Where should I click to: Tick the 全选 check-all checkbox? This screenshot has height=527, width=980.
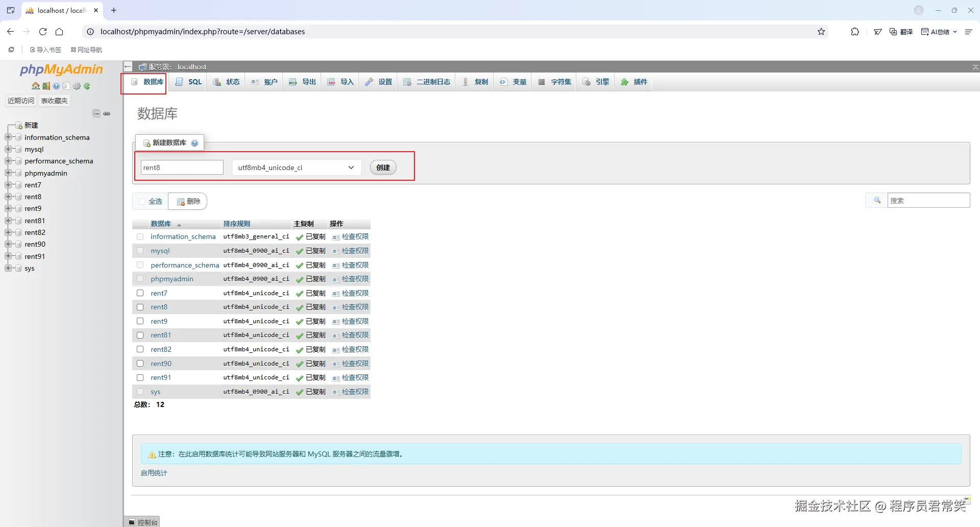[142, 202]
